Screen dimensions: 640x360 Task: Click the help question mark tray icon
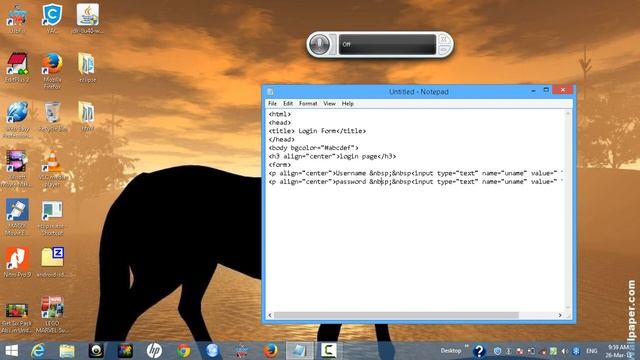(479, 351)
